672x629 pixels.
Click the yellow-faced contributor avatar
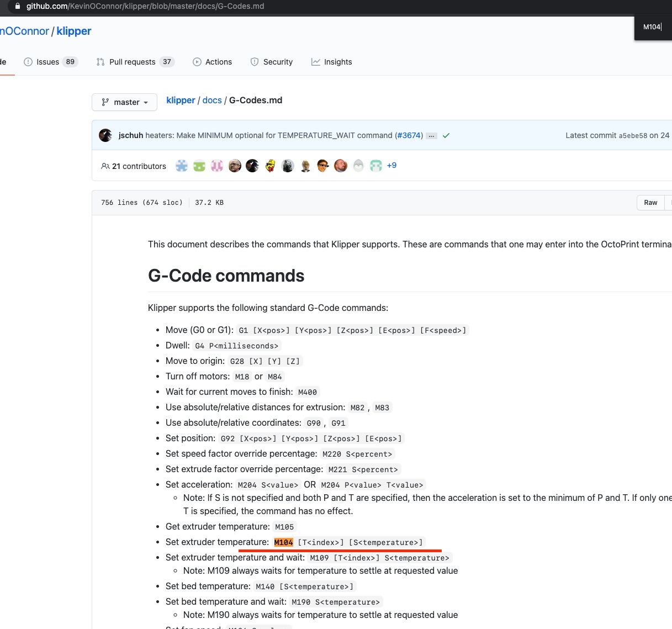point(270,166)
